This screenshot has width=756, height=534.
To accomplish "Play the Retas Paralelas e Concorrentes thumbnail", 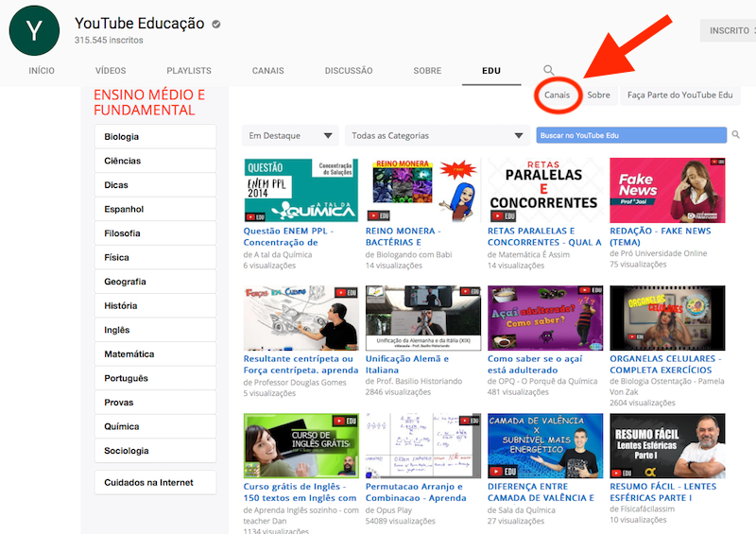I will [544, 190].
